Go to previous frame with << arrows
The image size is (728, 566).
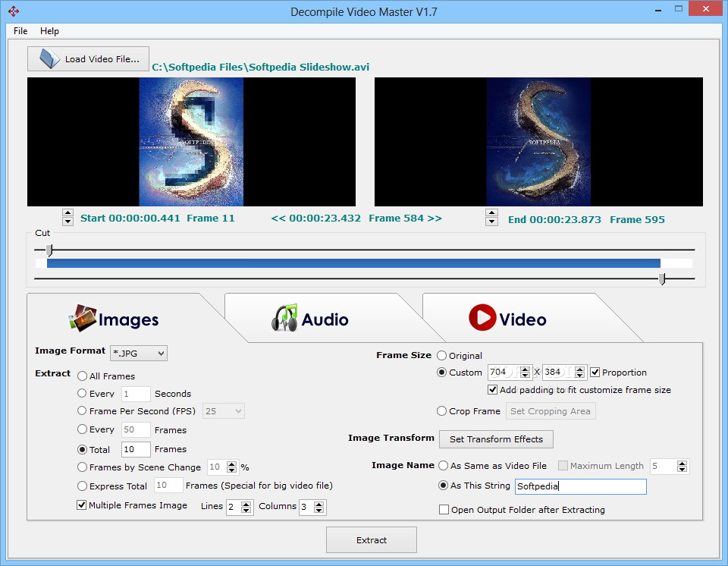[278, 219]
